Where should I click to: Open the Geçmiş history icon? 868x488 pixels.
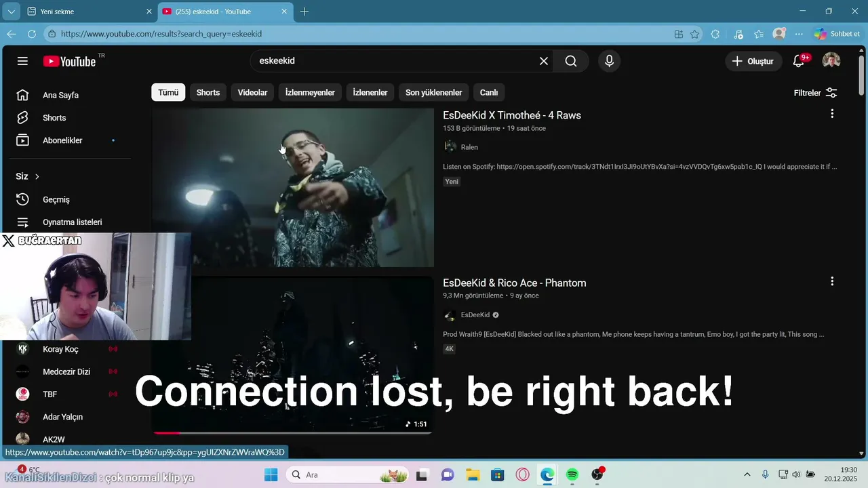22,199
